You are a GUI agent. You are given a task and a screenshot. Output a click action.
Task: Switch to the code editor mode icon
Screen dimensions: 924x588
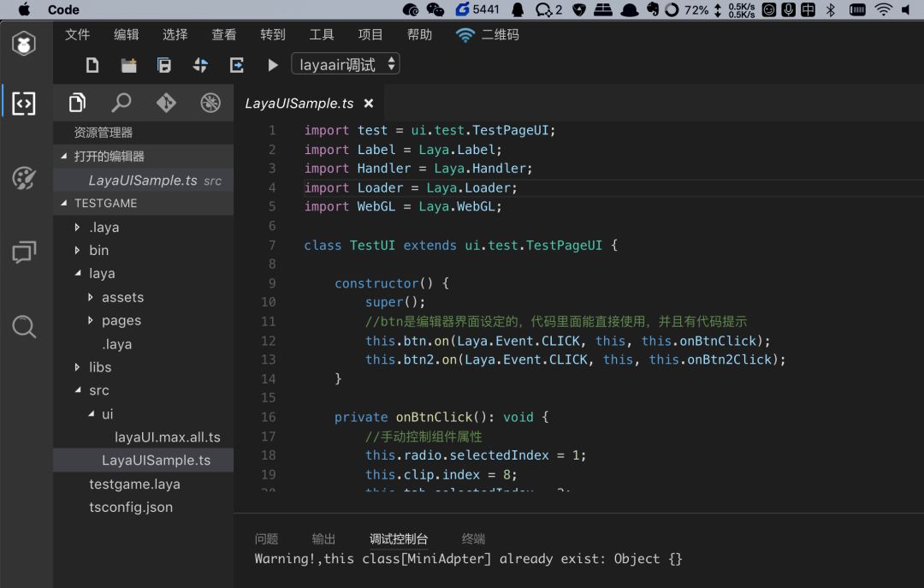coord(24,104)
